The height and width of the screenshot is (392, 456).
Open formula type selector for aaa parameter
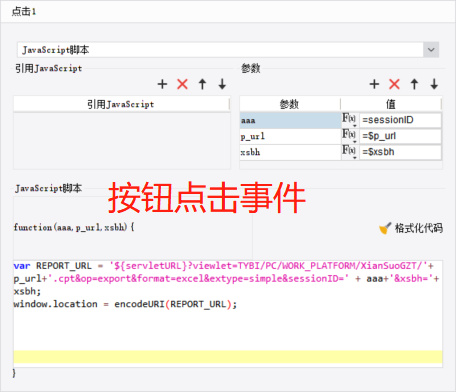pyautogui.click(x=349, y=120)
